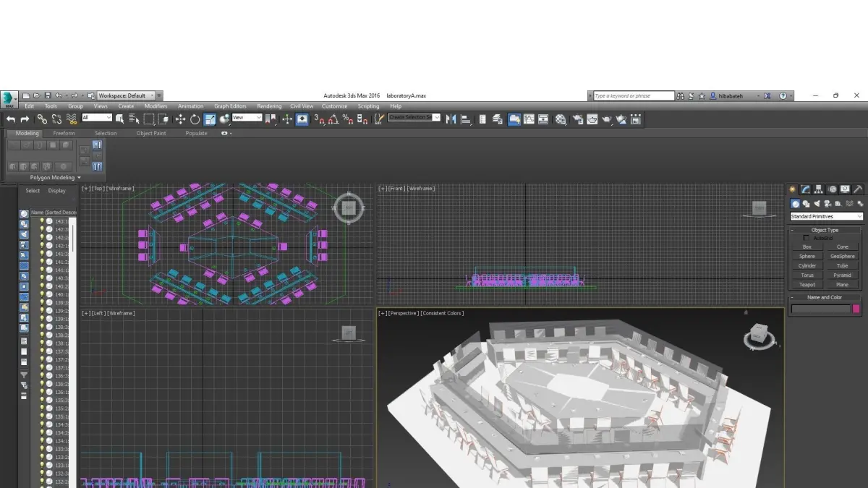
Task: Click the Mirror tool icon
Action: coord(451,119)
